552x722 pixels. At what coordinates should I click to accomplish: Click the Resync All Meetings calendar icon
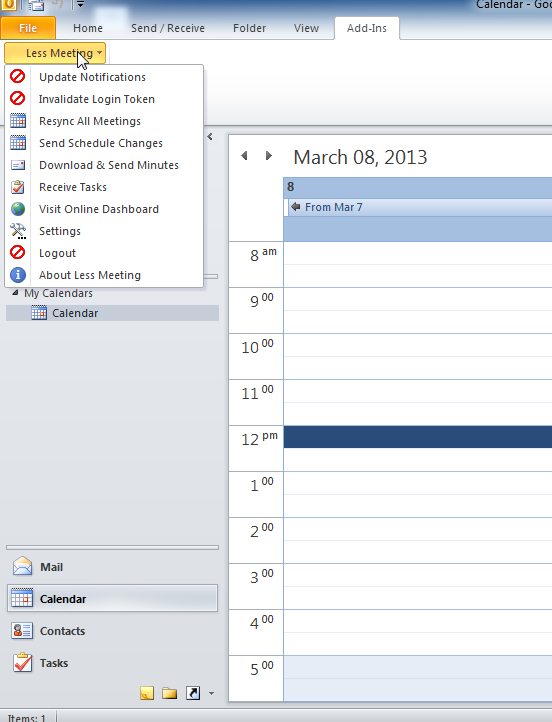pyautogui.click(x=17, y=121)
